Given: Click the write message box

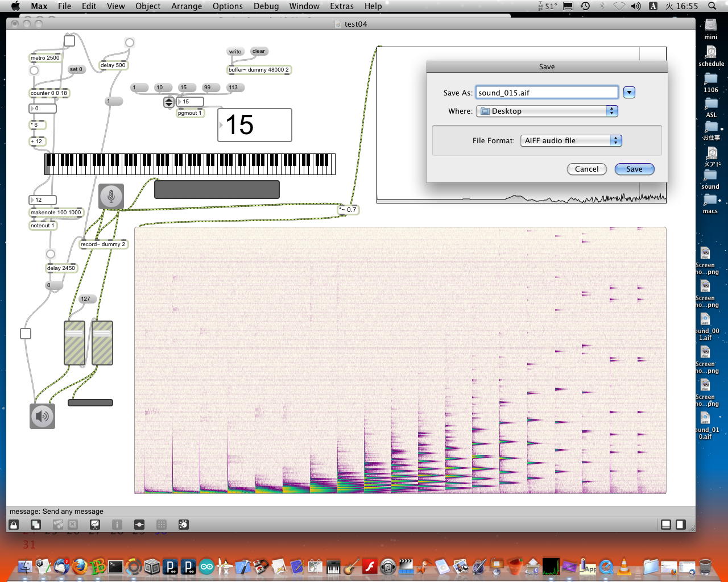Looking at the screenshot, I should point(235,52).
